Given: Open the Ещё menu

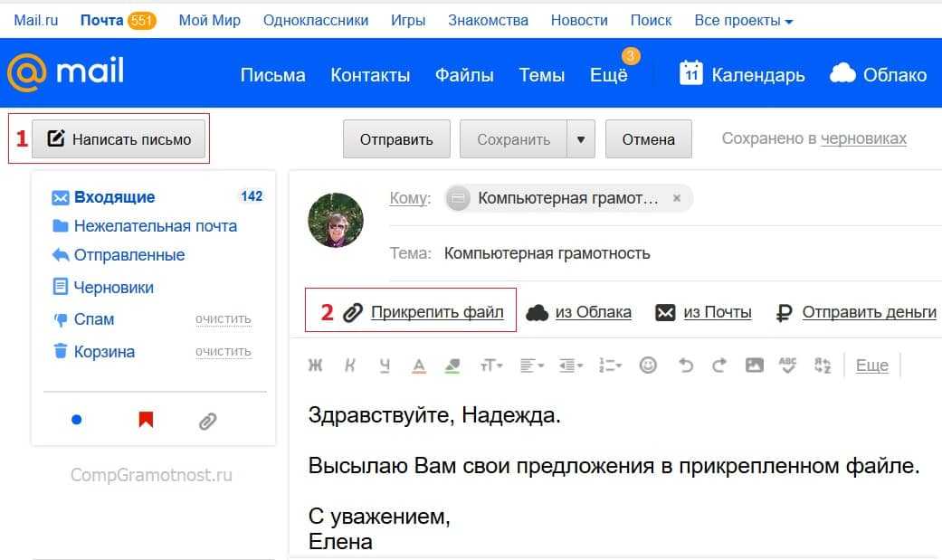Looking at the screenshot, I should [609, 75].
